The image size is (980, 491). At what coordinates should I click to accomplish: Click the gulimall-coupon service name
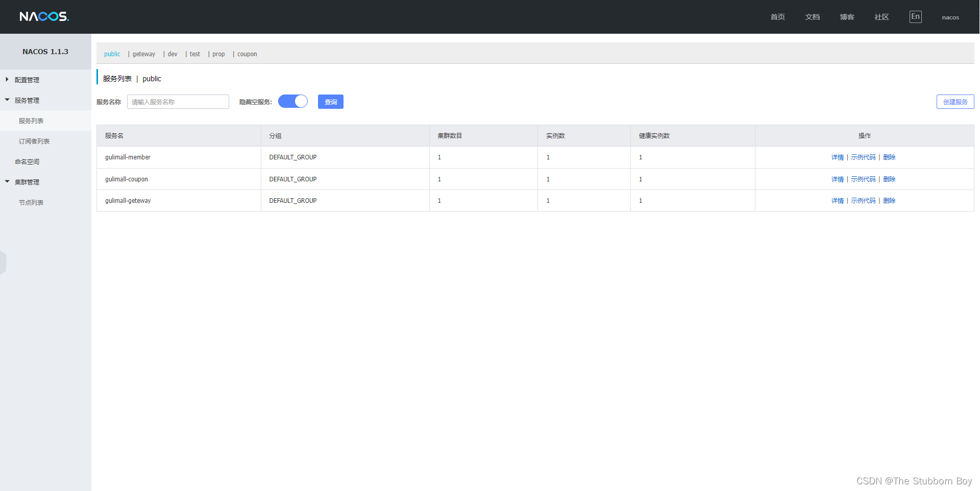pos(127,179)
